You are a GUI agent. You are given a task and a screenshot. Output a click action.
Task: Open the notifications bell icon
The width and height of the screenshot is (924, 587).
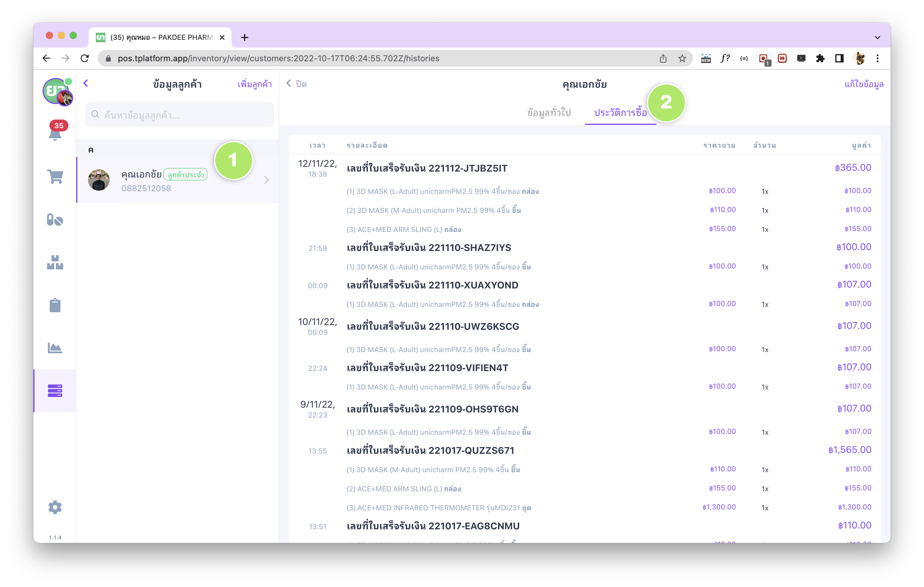(55, 134)
